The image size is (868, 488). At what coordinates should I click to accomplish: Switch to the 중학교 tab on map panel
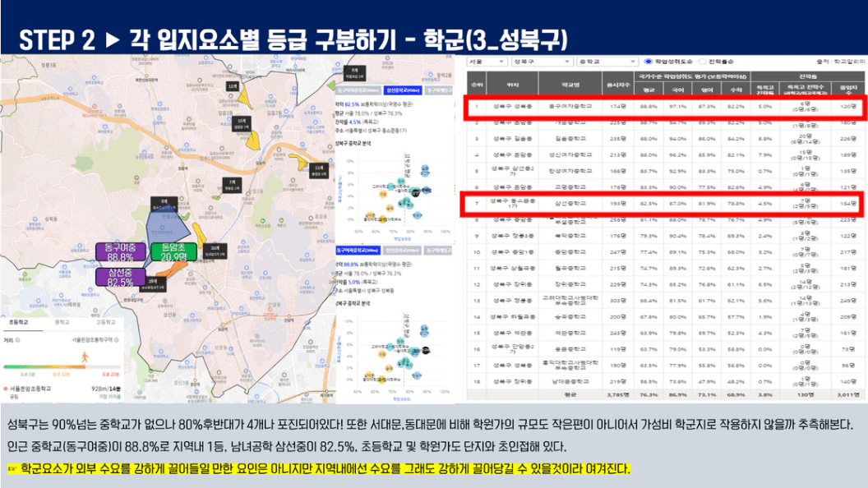[x=62, y=322]
